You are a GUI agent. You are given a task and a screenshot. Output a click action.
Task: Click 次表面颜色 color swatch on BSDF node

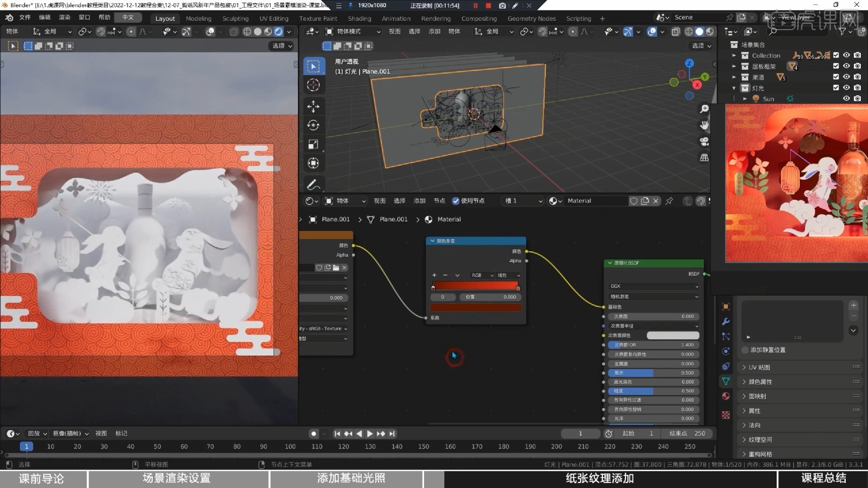(673, 335)
